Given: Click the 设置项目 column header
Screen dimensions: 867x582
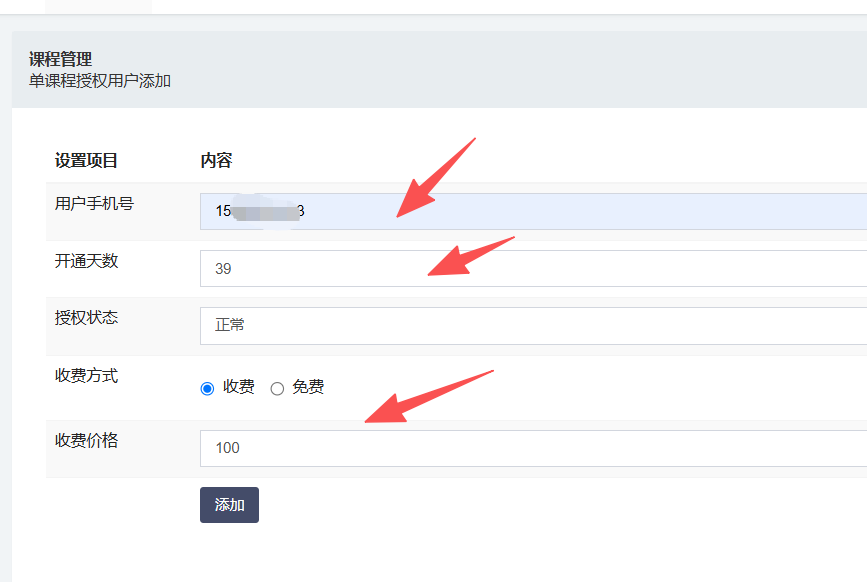Looking at the screenshot, I should [86, 160].
